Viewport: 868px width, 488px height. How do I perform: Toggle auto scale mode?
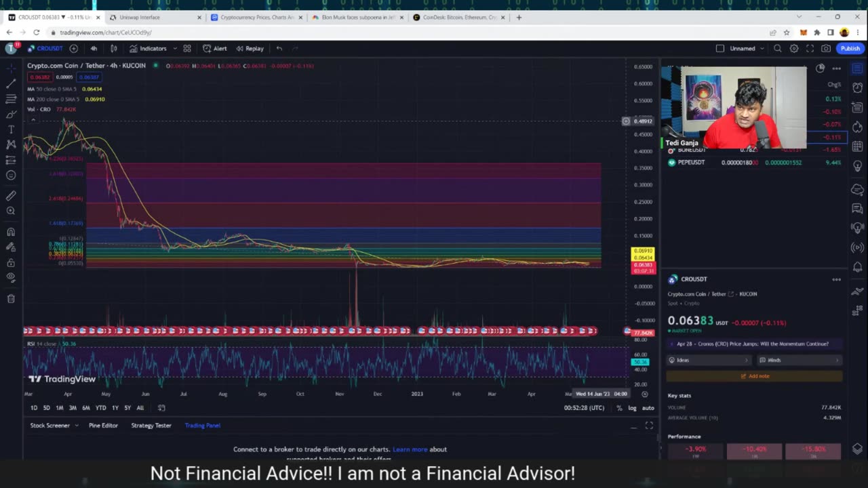(x=648, y=408)
